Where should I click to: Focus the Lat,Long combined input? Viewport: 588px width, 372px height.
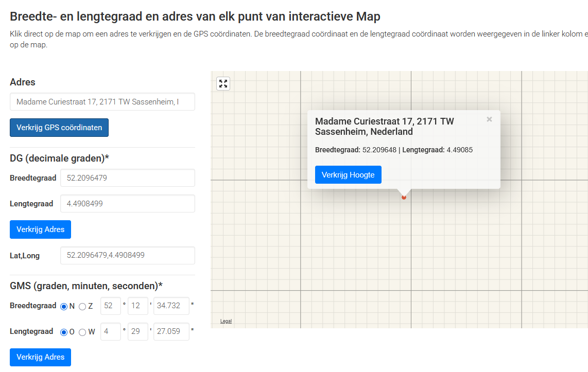(127, 256)
